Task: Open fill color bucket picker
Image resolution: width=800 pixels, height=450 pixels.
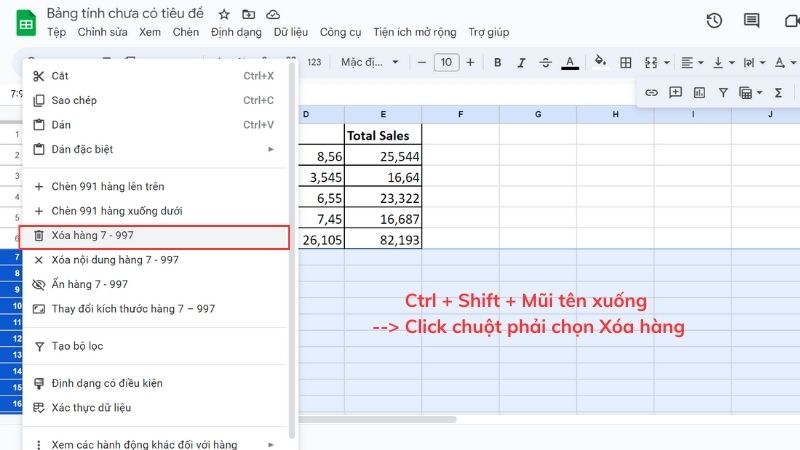Action: tap(601, 62)
